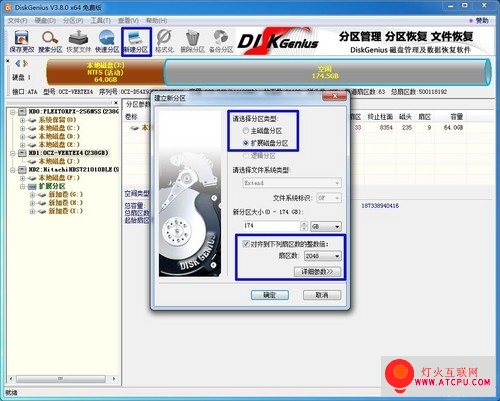The width and height of the screenshot is (500, 401).
Task: Collapse the HD1:OCZ-VERTEX4 tree node
Action: coord(12,153)
